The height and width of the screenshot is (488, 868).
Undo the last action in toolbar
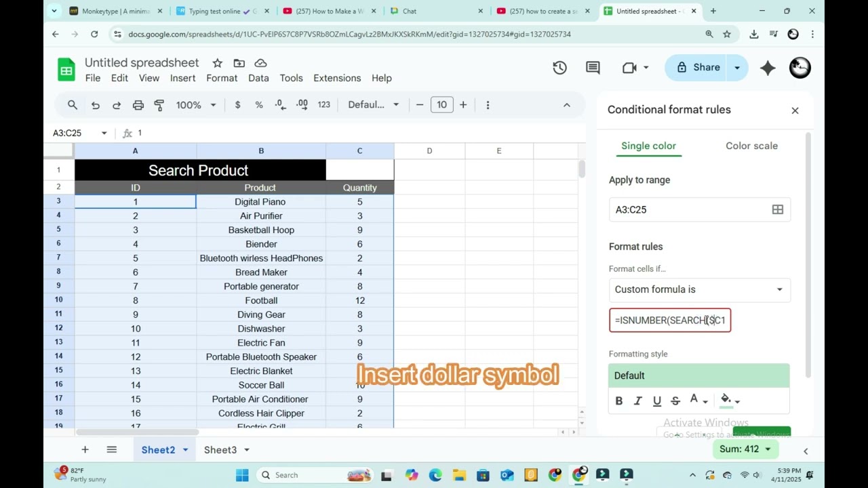click(x=96, y=105)
